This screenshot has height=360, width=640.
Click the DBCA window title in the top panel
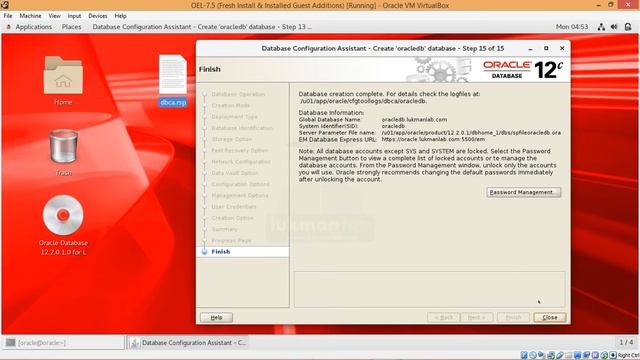(x=202, y=27)
